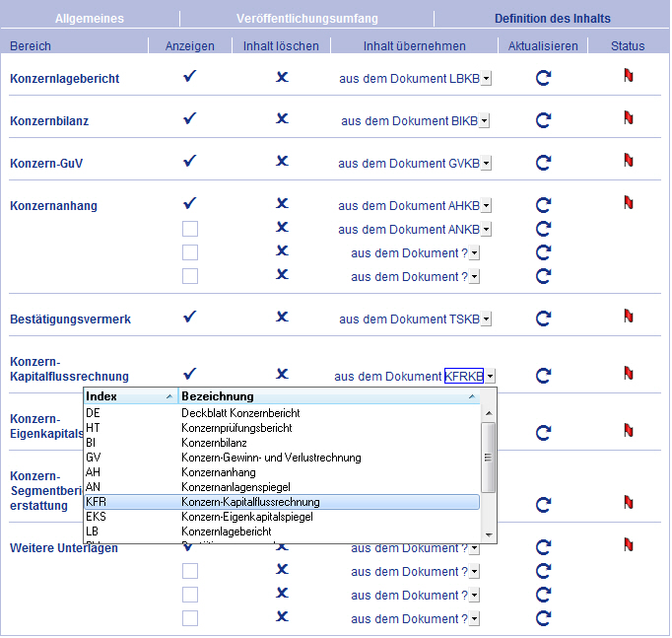Screen dimensions: 672x638
Task: Select KFR Konzern-Kapitalflussrechnung from the list
Action: click(282, 502)
